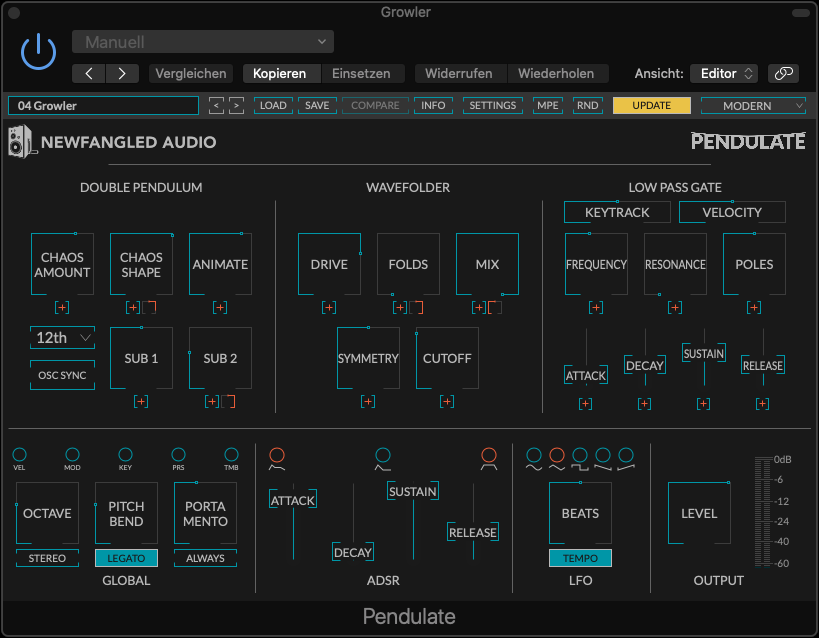Toggle the LFO TEMPO sync button

click(x=580, y=558)
